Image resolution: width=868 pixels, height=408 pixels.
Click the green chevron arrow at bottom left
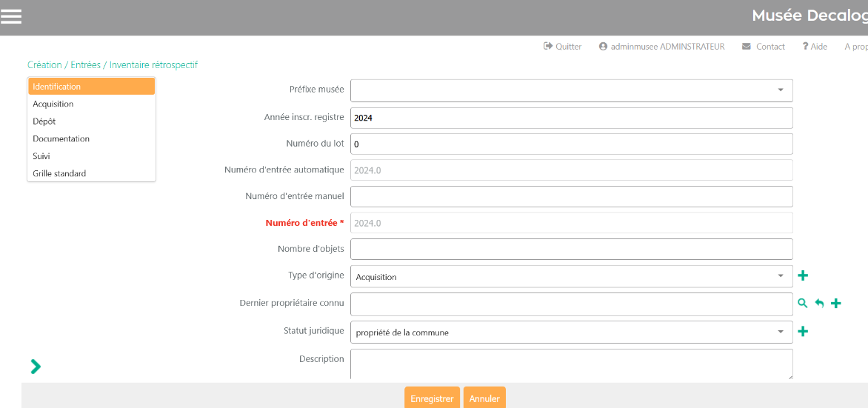(x=36, y=366)
